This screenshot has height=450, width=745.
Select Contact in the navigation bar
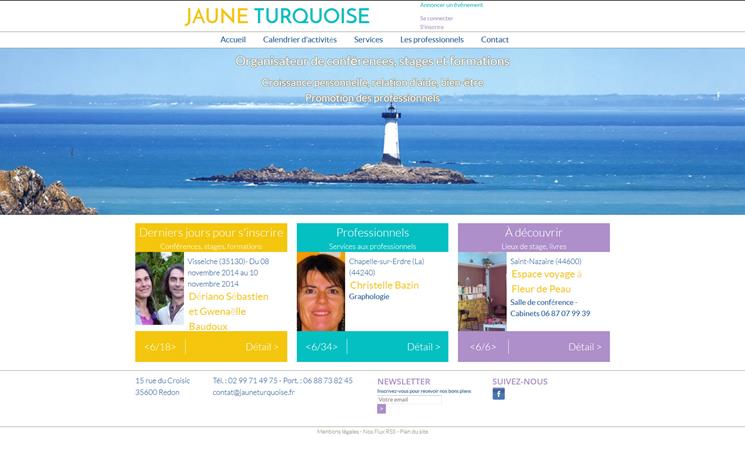pos(495,40)
